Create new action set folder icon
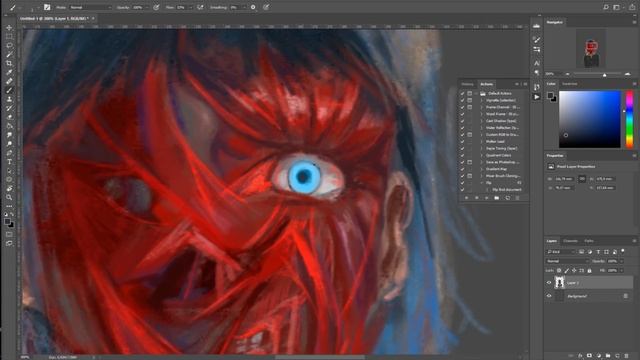 [497, 198]
